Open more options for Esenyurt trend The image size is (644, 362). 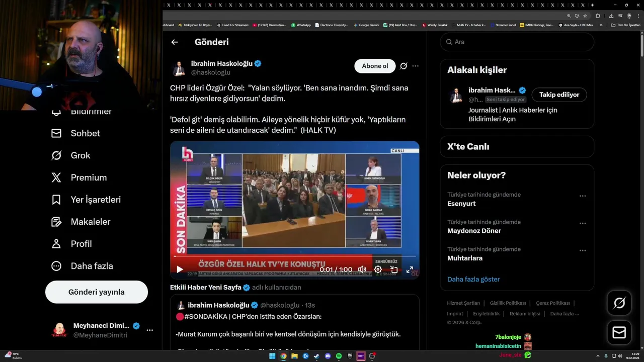583,196
